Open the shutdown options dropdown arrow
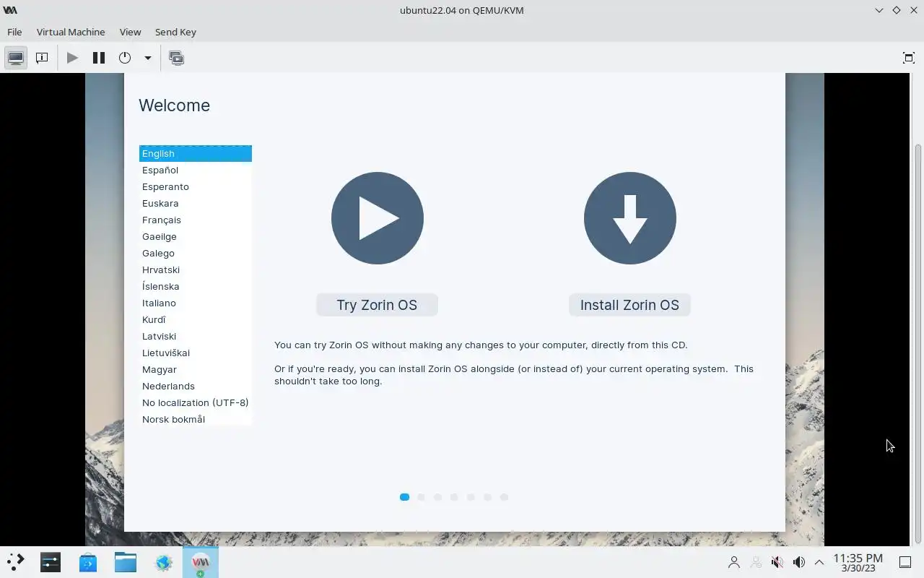 pos(147,58)
